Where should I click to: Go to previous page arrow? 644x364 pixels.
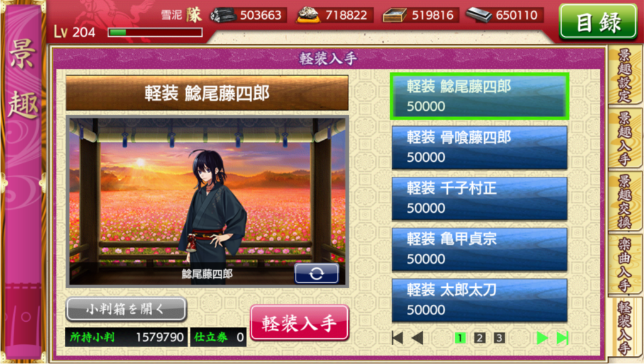click(x=418, y=338)
